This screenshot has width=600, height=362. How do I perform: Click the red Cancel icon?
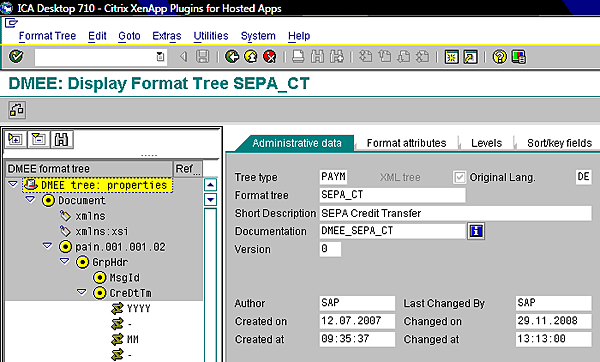pyautogui.click(x=270, y=57)
